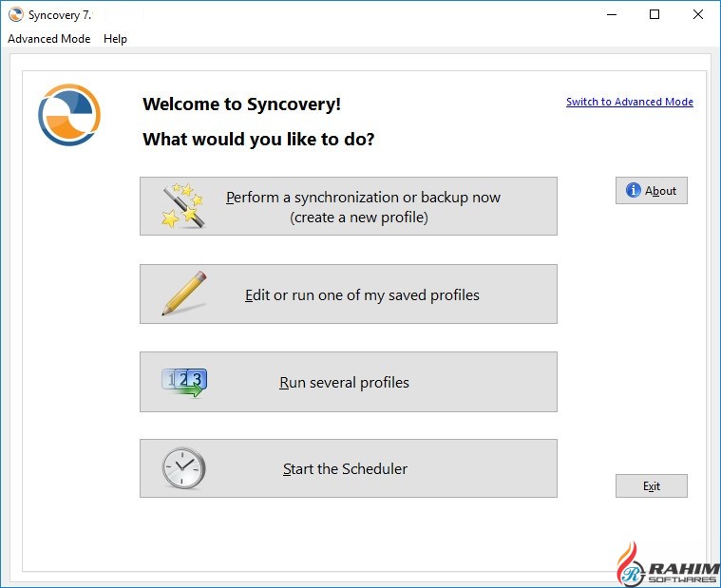
Task: Exit the Syncovery wizard
Action: (652, 486)
